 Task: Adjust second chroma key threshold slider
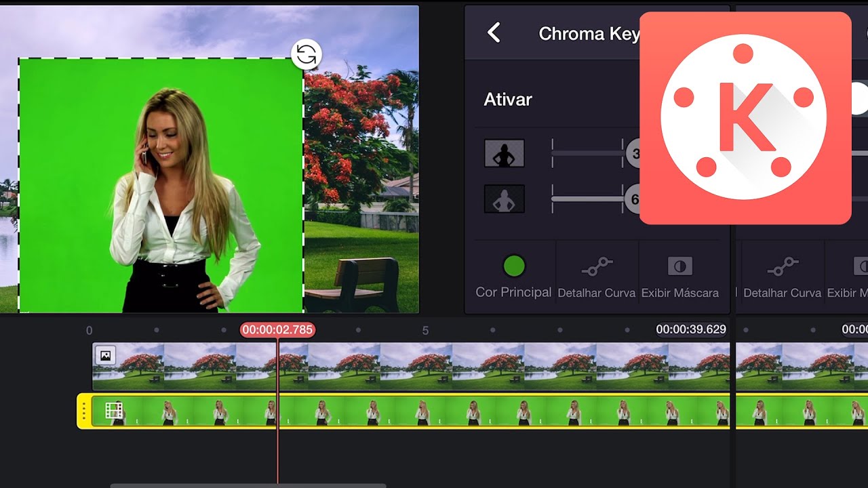tap(595, 199)
